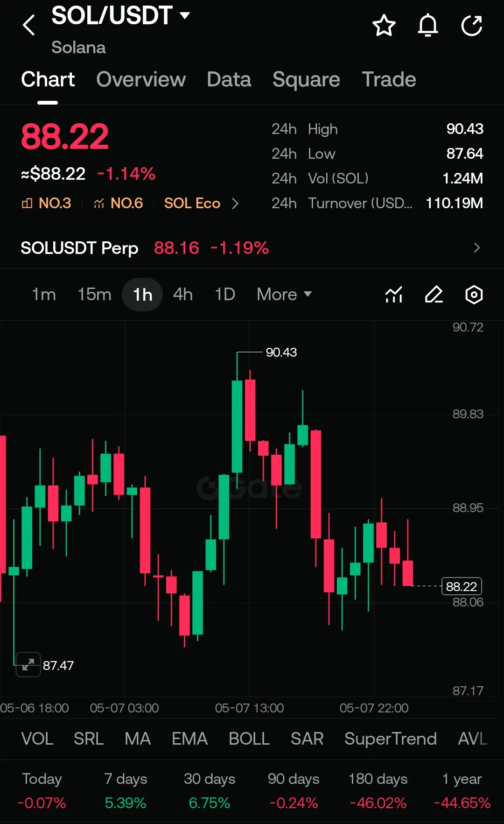Toggle the EMA indicator
504x824 pixels.
pos(189,739)
